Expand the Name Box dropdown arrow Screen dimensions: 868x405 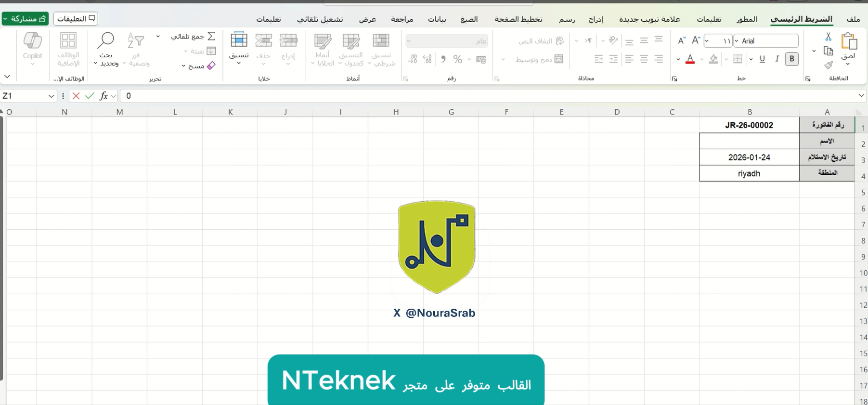coord(51,96)
